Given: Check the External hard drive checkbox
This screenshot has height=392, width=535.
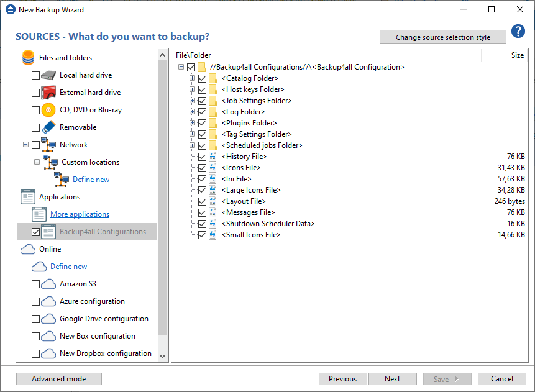Looking at the screenshot, I should pos(35,93).
